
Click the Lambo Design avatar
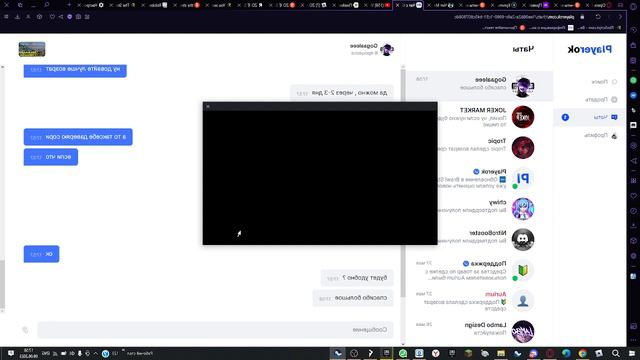pos(523,331)
